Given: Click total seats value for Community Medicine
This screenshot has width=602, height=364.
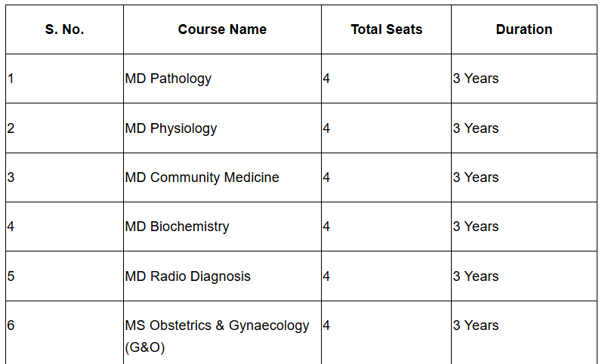Looking at the screenshot, I should pyautogui.click(x=326, y=177).
